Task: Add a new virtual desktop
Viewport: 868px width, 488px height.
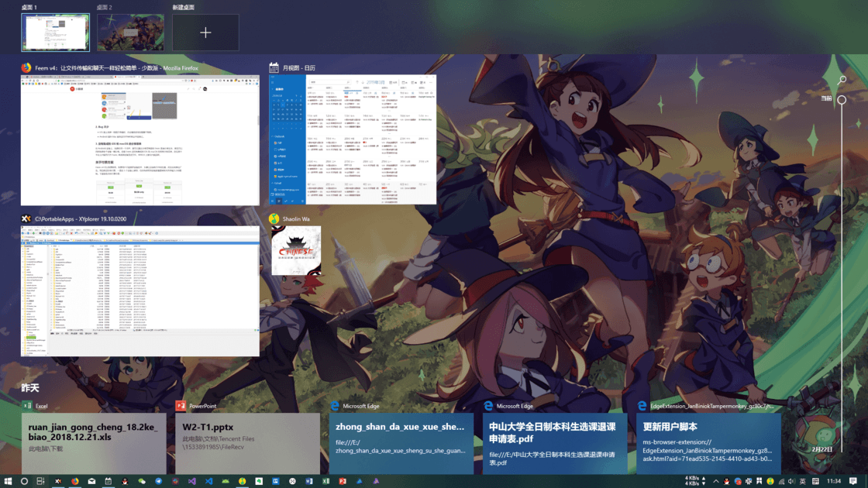Action: tap(205, 33)
